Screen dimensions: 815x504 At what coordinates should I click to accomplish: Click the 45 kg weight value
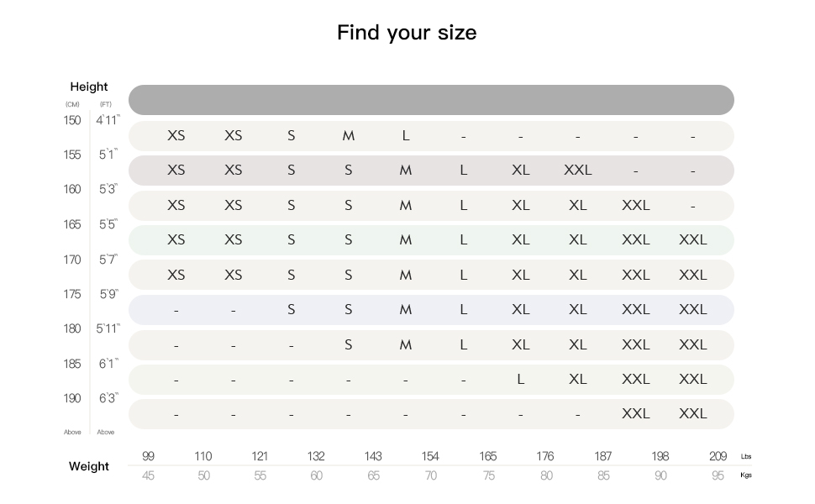click(148, 475)
